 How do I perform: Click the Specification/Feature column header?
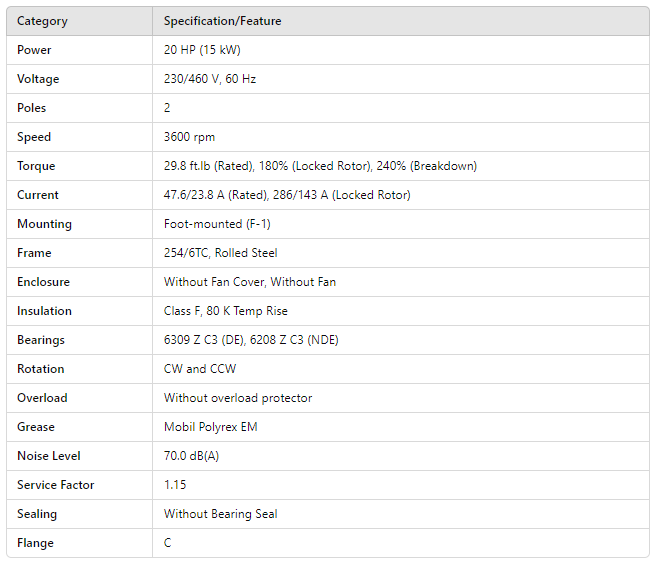click(222, 21)
